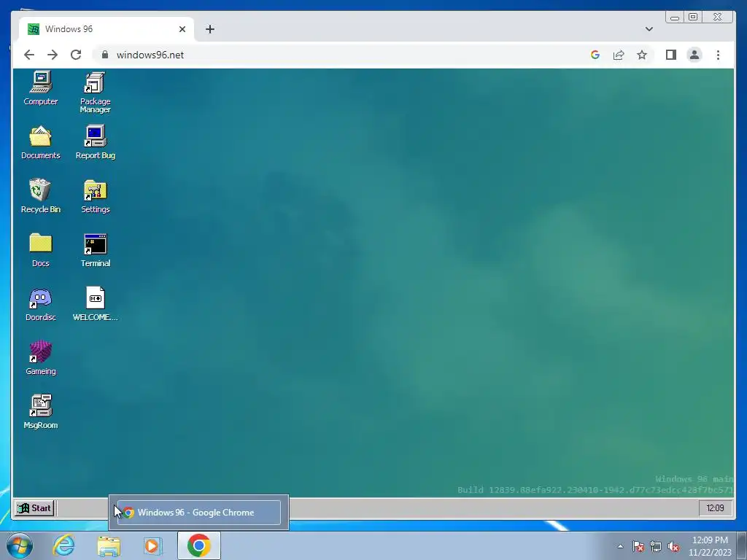Open the Package Manager desktop icon
The image size is (747, 560).
click(x=96, y=93)
